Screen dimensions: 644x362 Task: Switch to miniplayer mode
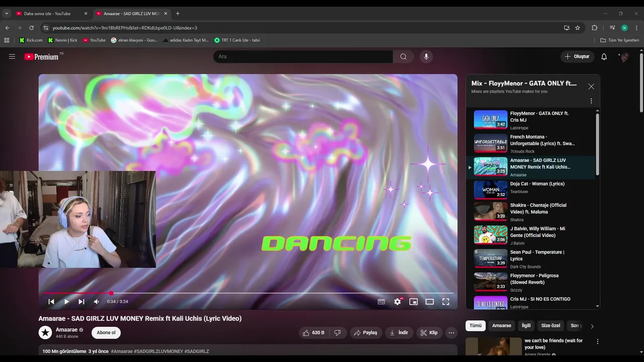414,302
